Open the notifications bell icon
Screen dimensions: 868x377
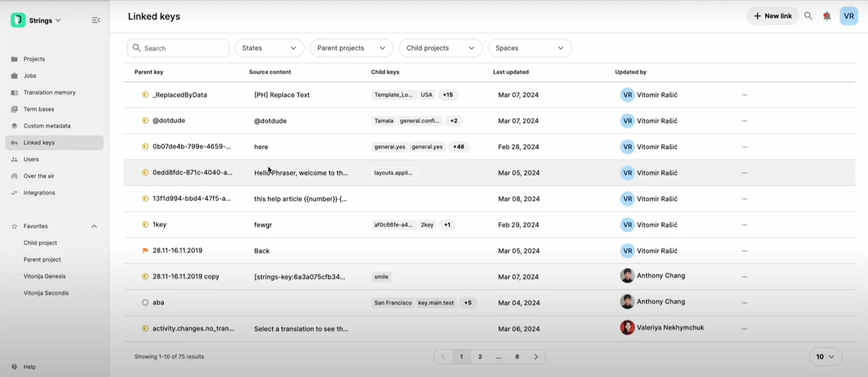(827, 16)
